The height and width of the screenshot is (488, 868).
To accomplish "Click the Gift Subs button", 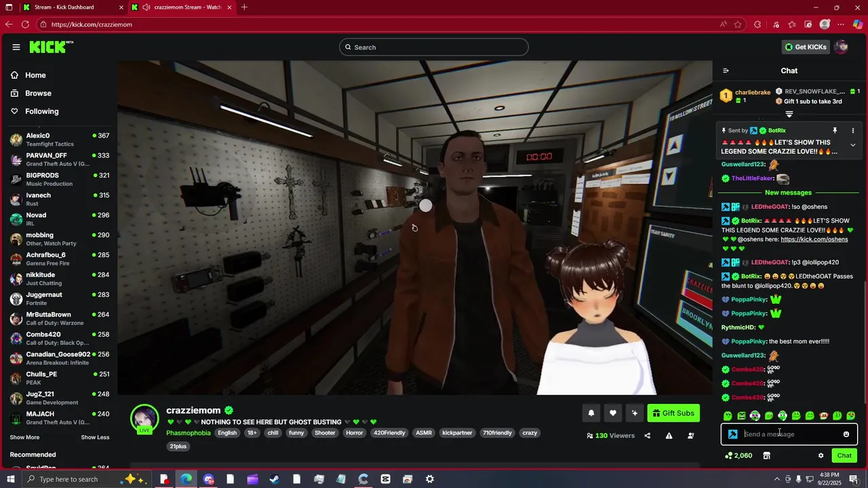I will coord(673,413).
